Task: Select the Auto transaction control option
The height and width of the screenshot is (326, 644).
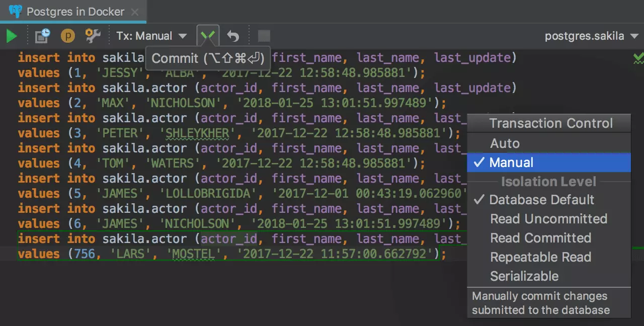Action: (x=505, y=143)
